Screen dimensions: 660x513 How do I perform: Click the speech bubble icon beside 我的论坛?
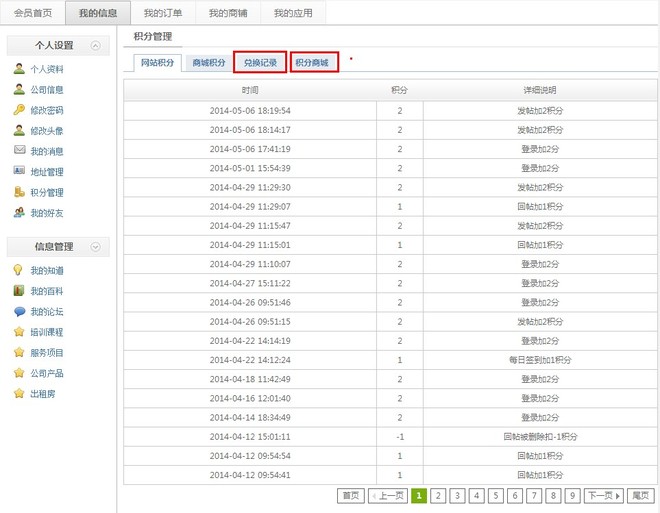19,311
